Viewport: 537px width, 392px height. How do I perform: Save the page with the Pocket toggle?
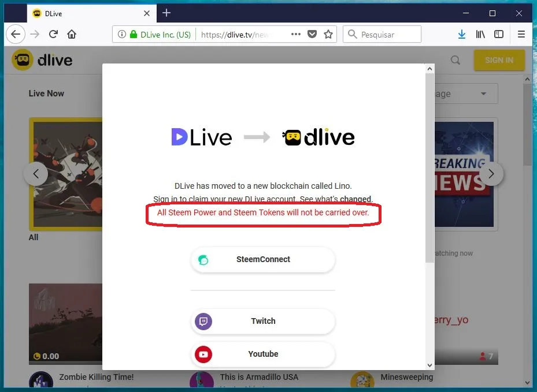pyautogui.click(x=312, y=34)
